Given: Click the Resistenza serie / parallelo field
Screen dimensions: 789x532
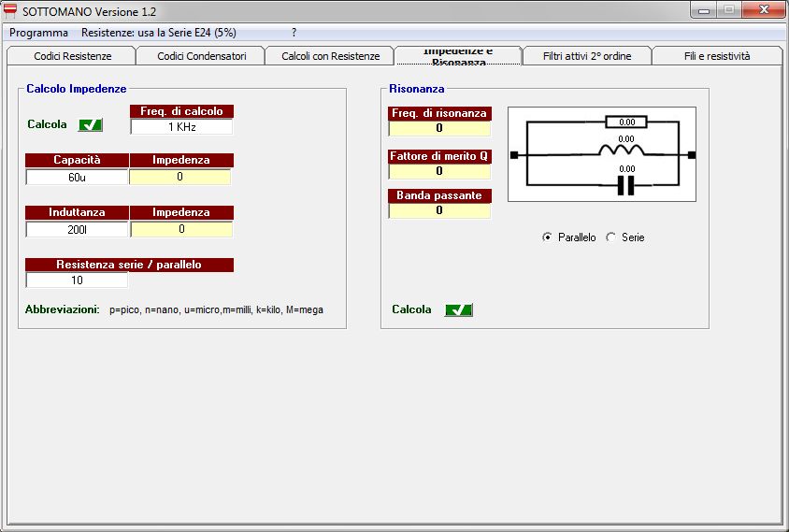Looking at the screenshot, I should (77, 280).
